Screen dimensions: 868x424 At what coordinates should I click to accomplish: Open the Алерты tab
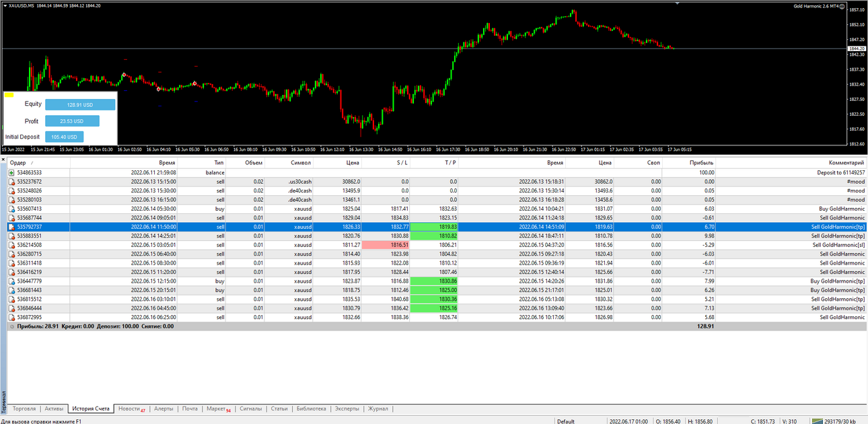[x=164, y=409]
